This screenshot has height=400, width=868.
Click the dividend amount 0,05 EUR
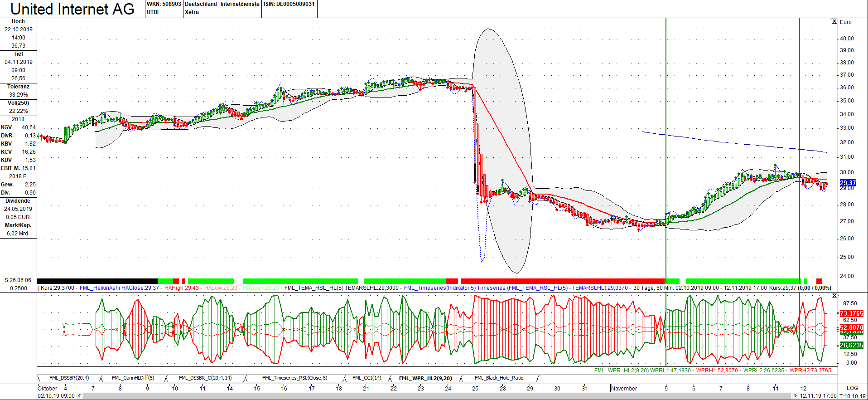point(18,217)
